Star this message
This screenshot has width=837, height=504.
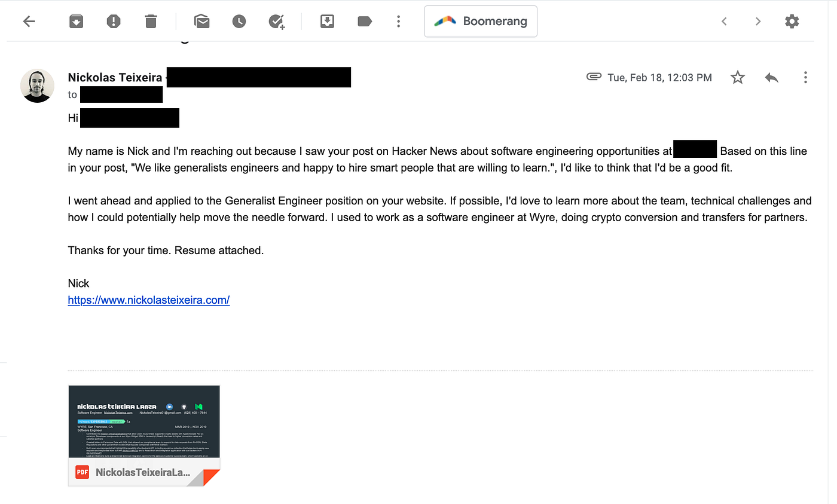(x=737, y=77)
